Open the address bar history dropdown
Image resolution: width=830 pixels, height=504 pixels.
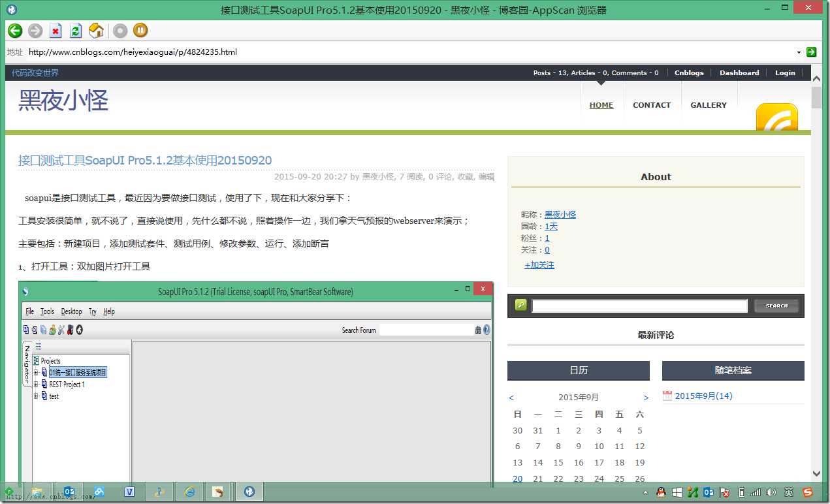point(799,52)
